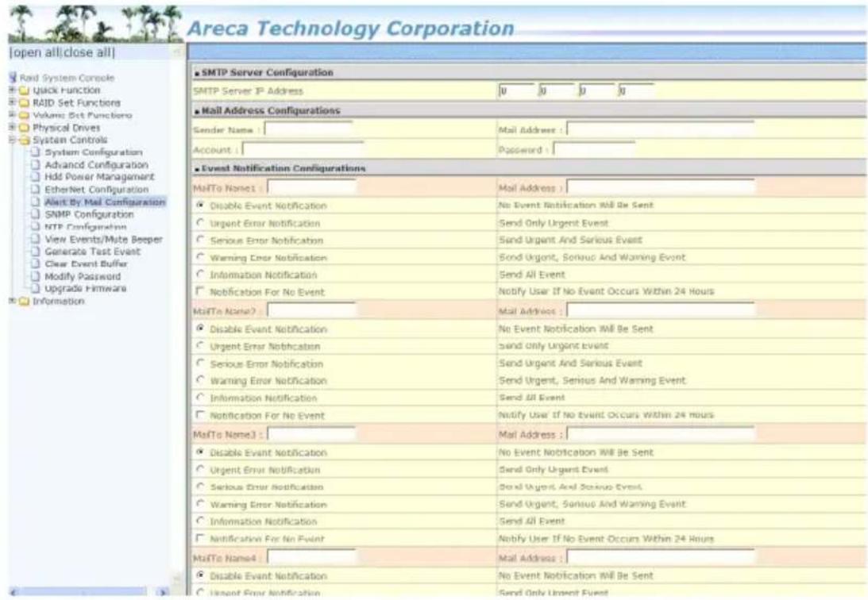The image size is (868, 600).
Task: Click sidebar horizontal scrollbar right arrow
Action: click(163, 592)
